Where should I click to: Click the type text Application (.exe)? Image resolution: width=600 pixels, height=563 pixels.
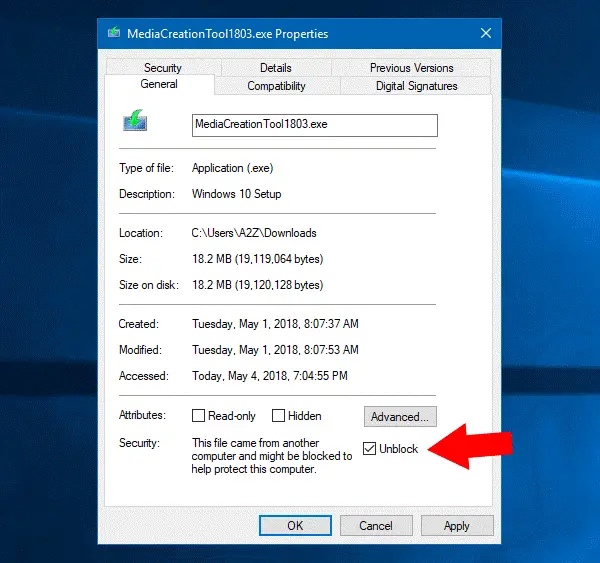pyautogui.click(x=233, y=168)
